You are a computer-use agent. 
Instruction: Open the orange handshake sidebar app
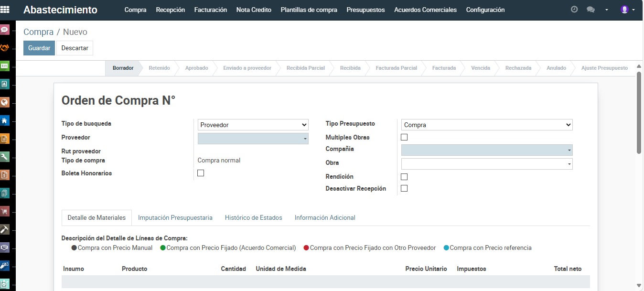pyautogui.click(x=5, y=48)
